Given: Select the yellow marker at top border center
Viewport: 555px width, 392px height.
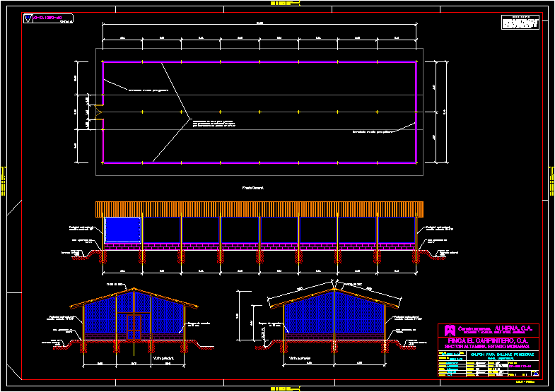Looking at the screenshot, I should point(278,4).
